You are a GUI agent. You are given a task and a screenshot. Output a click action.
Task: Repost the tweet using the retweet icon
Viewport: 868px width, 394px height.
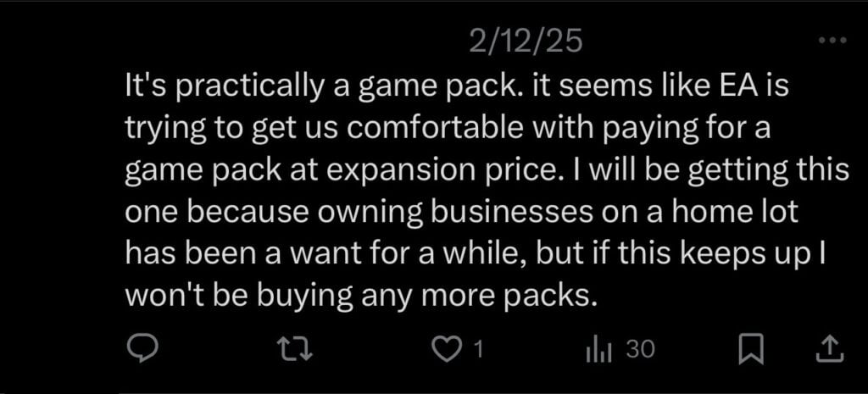[x=294, y=348]
